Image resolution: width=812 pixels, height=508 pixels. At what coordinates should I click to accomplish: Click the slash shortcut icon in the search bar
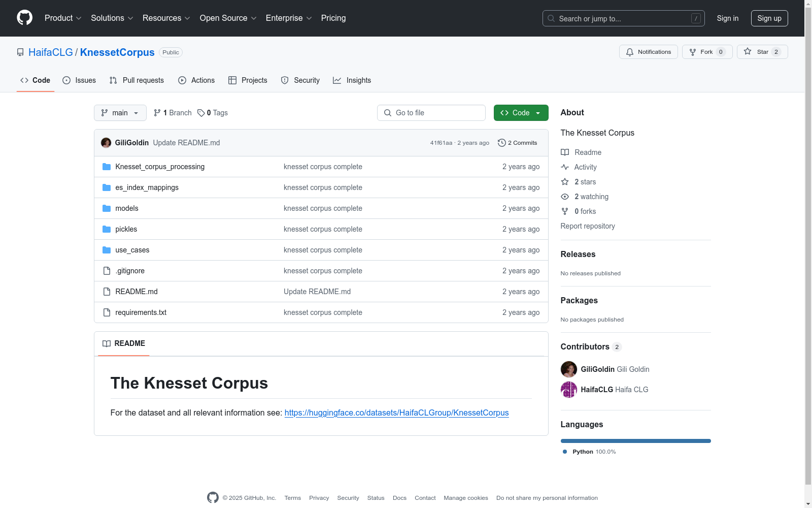point(696,18)
